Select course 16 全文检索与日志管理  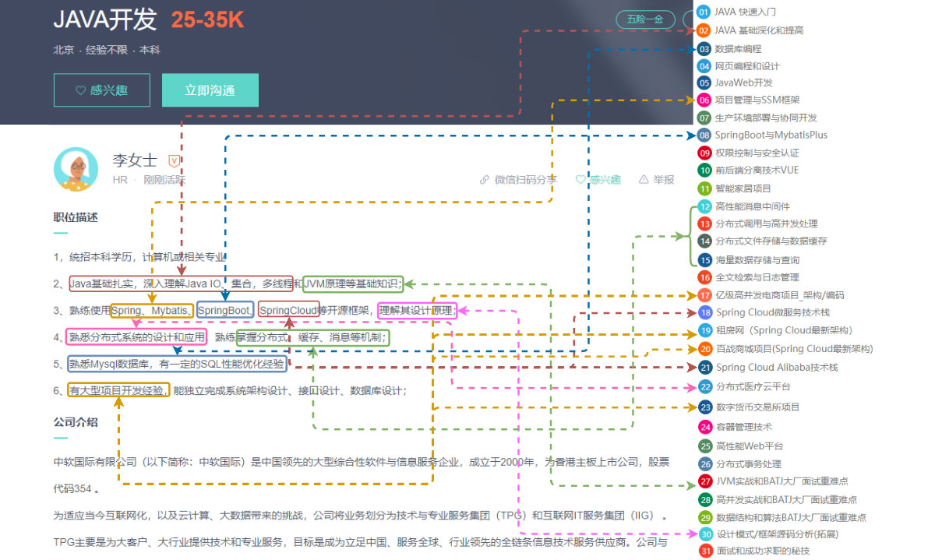748,277
